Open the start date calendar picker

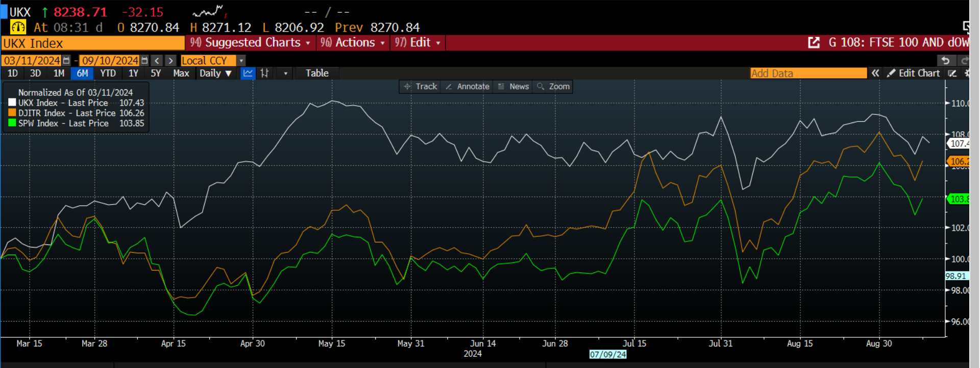(x=66, y=61)
